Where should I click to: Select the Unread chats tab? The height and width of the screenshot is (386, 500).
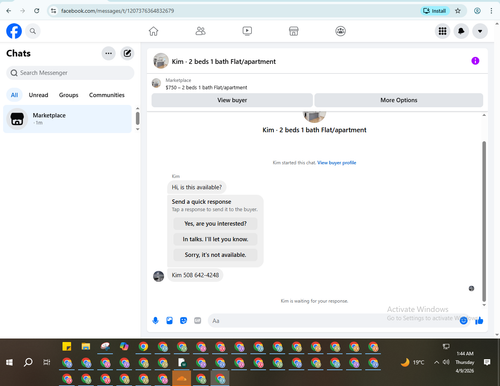[x=38, y=95]
